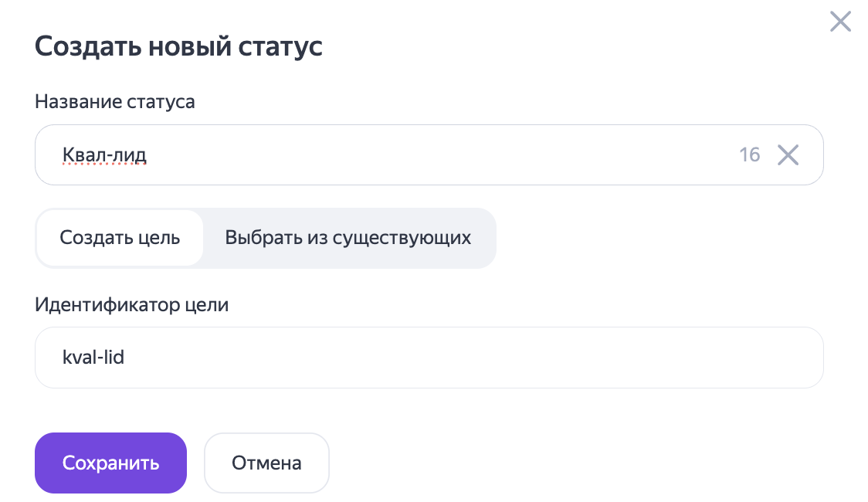Close the Создать новый статус dialog

[840, 22]
